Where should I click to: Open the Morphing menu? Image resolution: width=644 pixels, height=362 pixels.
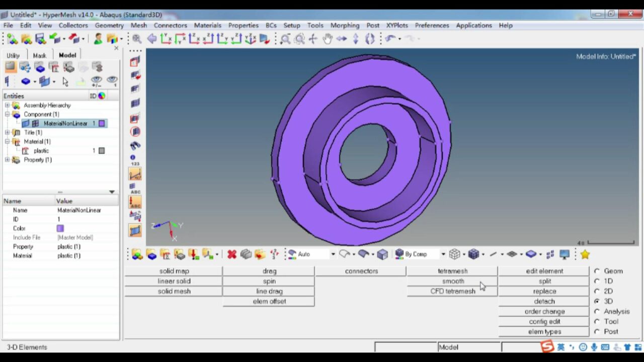coord(345,25)
